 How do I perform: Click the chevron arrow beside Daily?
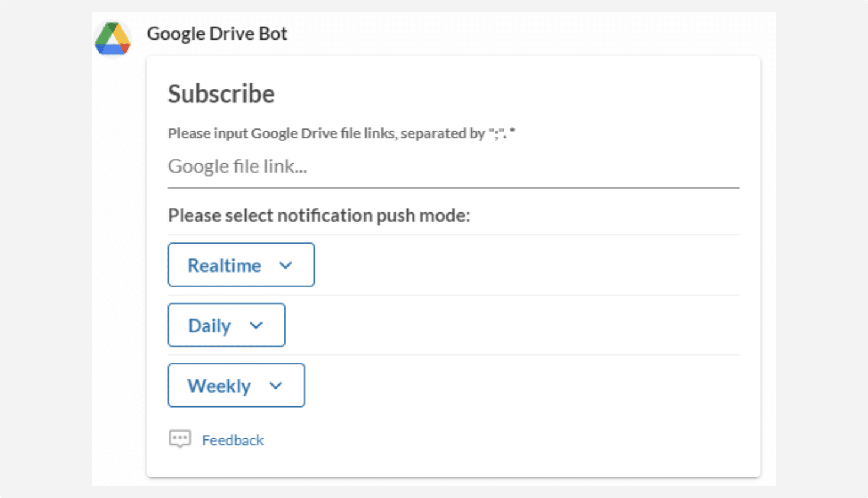[x=256, y=325]
